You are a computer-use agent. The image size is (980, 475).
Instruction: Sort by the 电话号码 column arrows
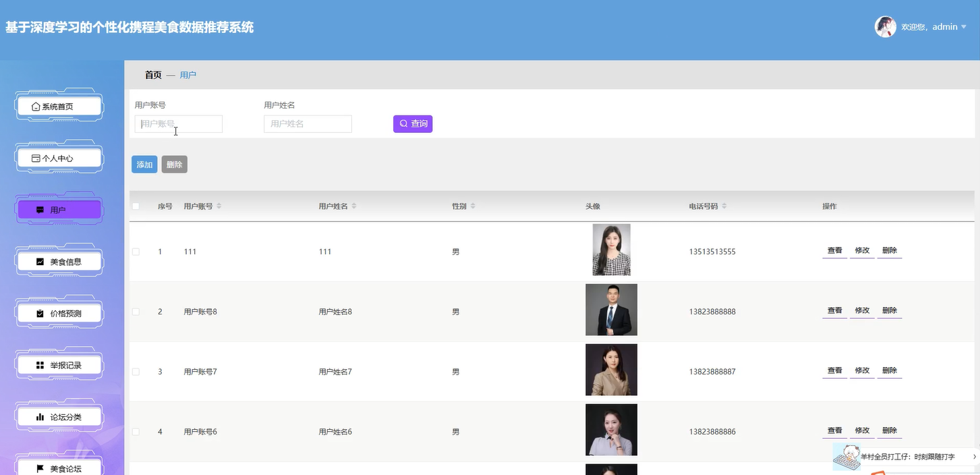coord(724,206)
